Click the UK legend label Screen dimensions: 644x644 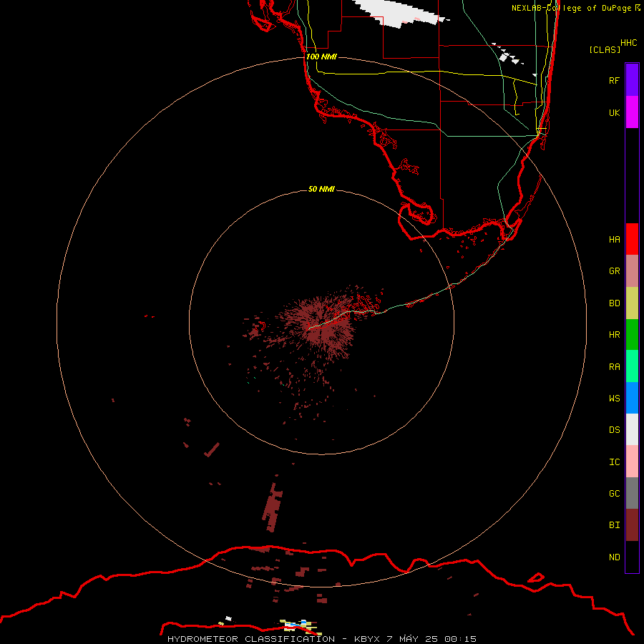coord(614,112)
